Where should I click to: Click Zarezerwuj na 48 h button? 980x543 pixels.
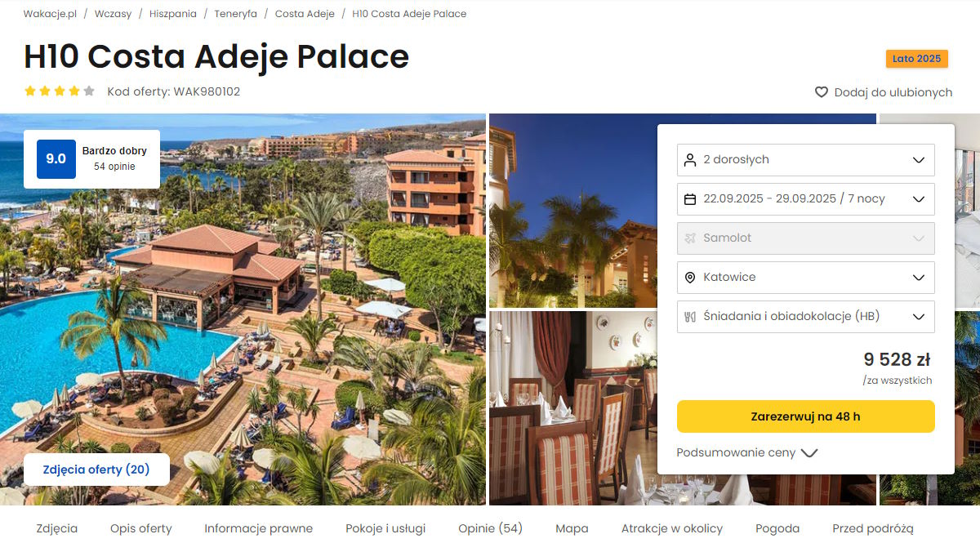806,416
